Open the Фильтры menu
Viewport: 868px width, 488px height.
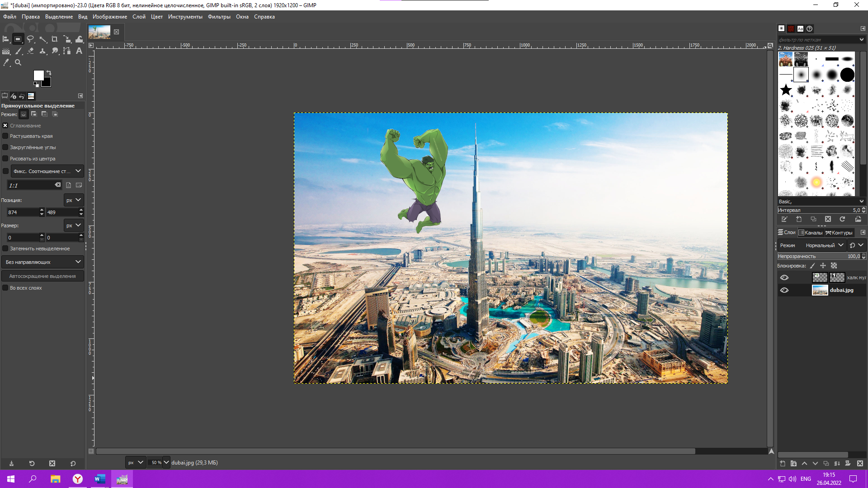219,17
